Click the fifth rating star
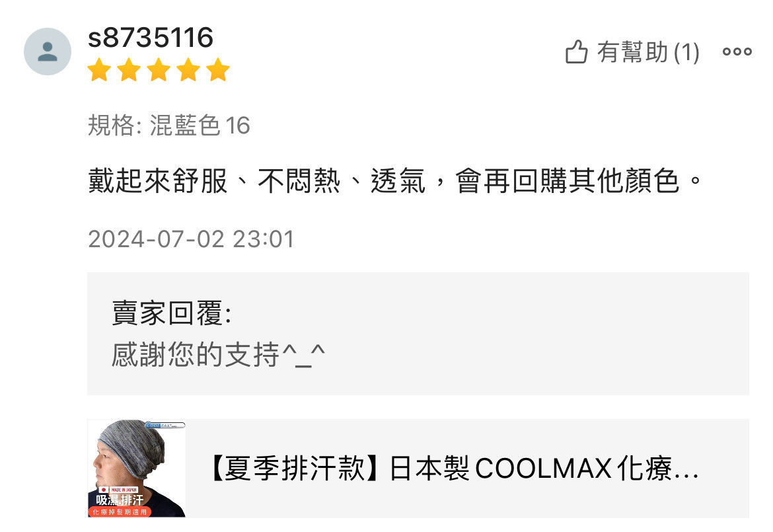 [218, 69]
